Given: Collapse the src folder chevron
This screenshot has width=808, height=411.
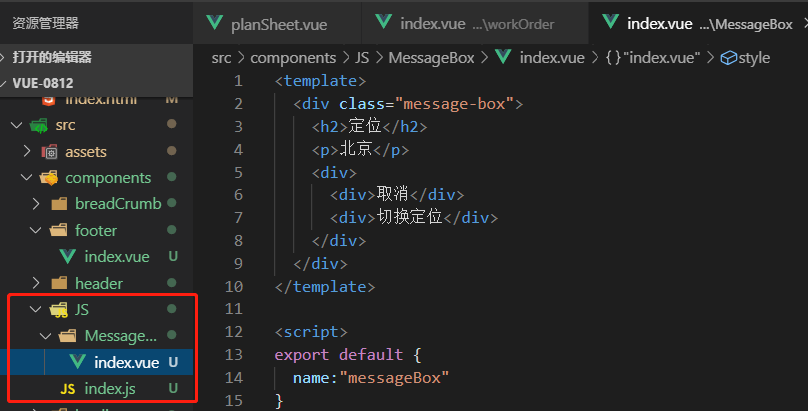Looking at the screenshot, I should click(x=16, y=125).
